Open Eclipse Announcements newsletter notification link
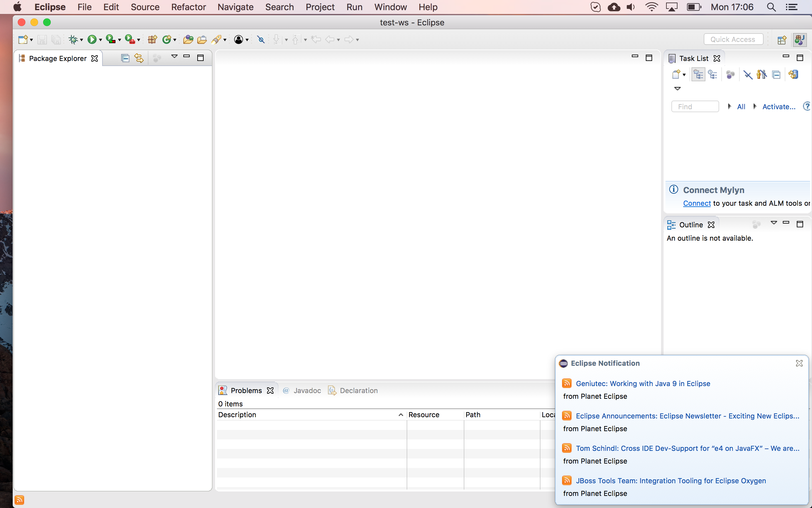Viewport: 812px width, 508px height. 688,416
